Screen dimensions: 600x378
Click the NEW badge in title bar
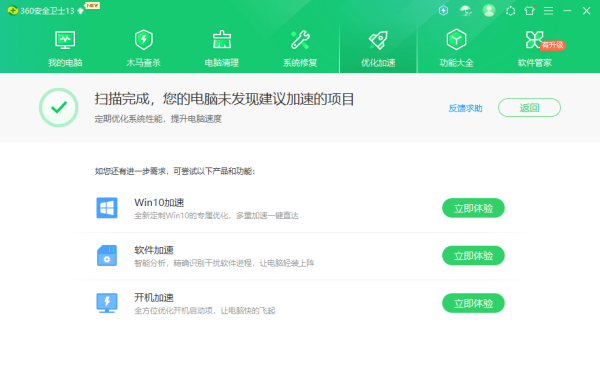(x=92, y=5)
